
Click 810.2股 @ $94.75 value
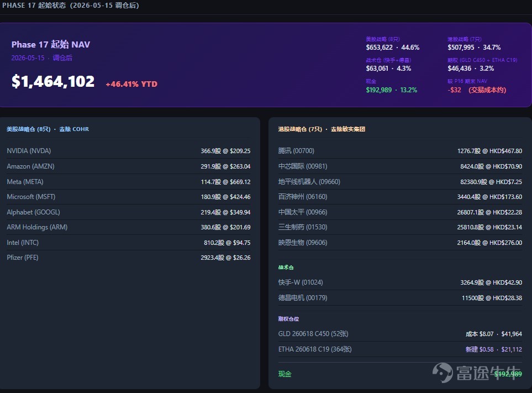[x=227, y=243]
